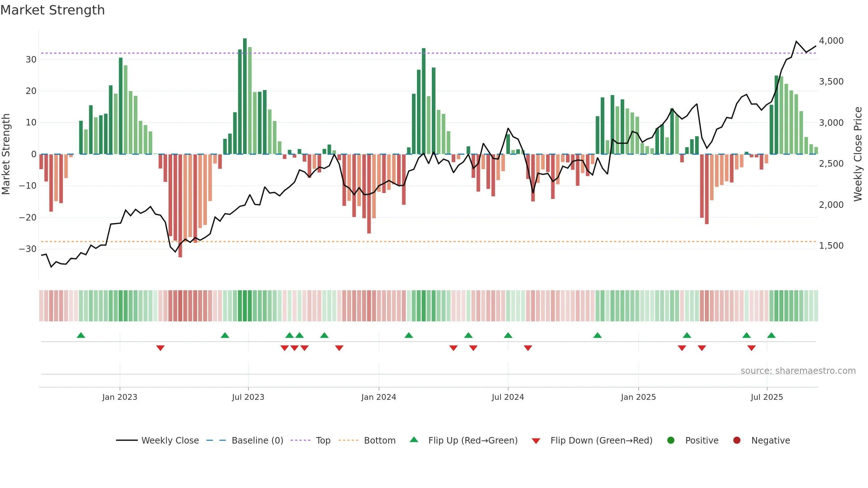Click the red Flip Down triangle in legend

(536, 441)
